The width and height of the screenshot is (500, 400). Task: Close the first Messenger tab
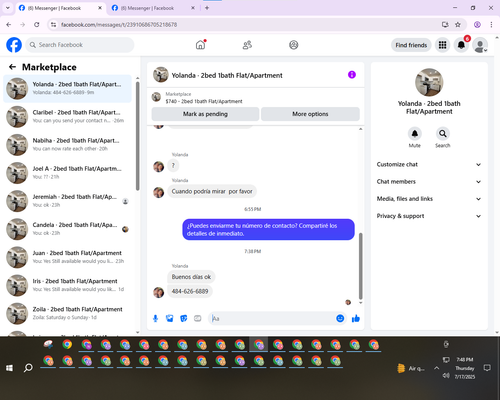click(100, 8)
